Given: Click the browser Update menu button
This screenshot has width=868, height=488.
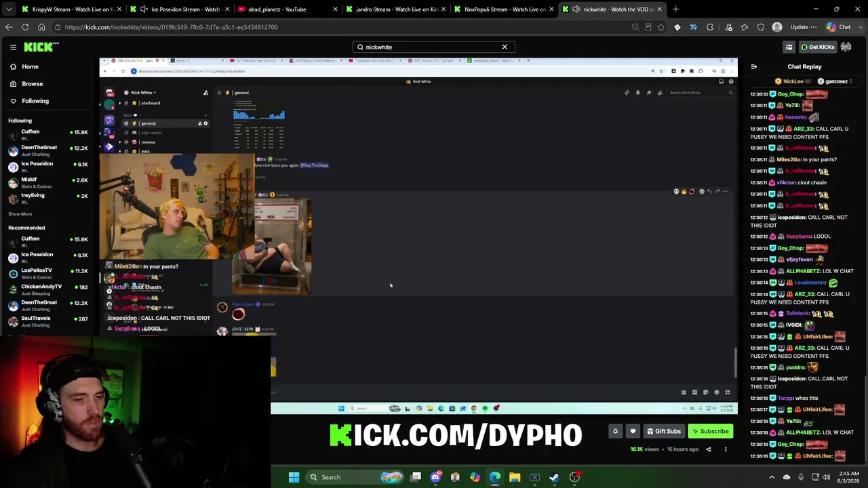Looking at the screenshot, I should (803, 27).
